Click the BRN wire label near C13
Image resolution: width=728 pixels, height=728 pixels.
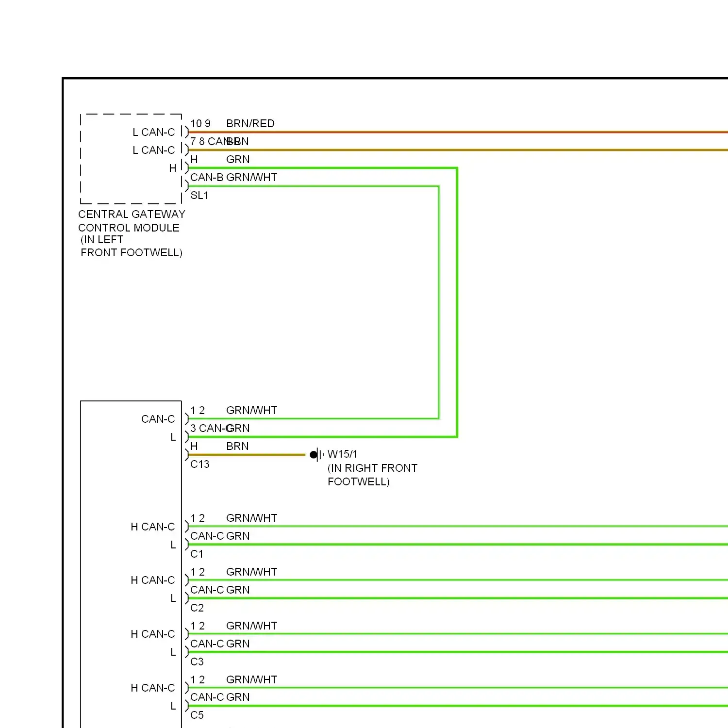pos(237,446)
